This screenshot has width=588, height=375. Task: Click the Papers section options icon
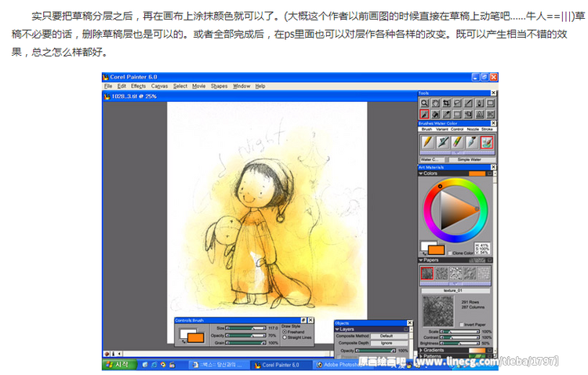(489, 260)
